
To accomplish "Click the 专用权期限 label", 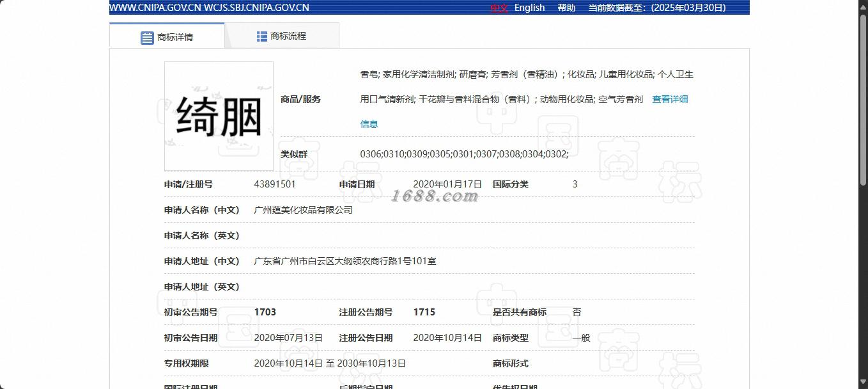I will click(x=187, y=363).
